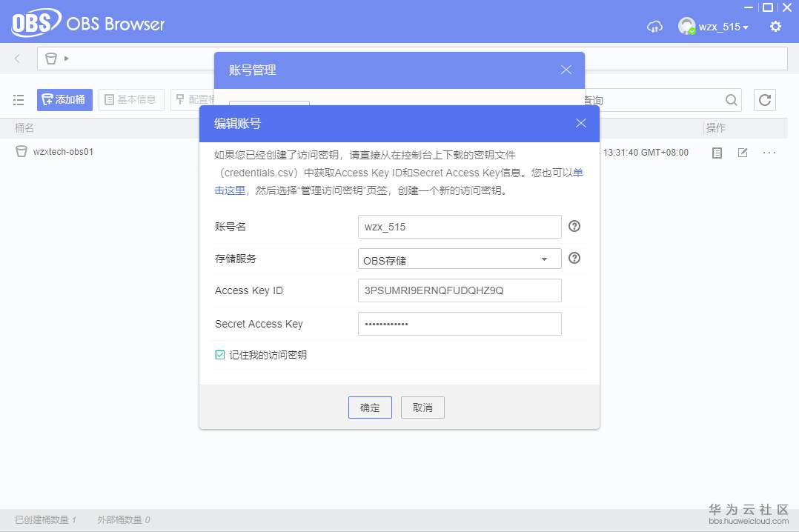This screenshot has width=799, height=532.
Task: Click the task log icon in the 操作 column
Action: pyautogui.click(x=716, y=153)
